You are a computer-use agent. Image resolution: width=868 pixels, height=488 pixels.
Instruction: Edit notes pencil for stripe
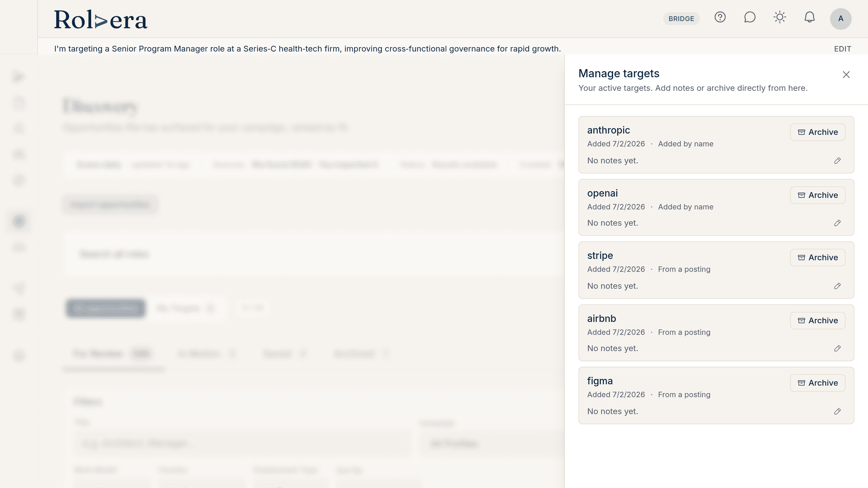click(837, 286)
